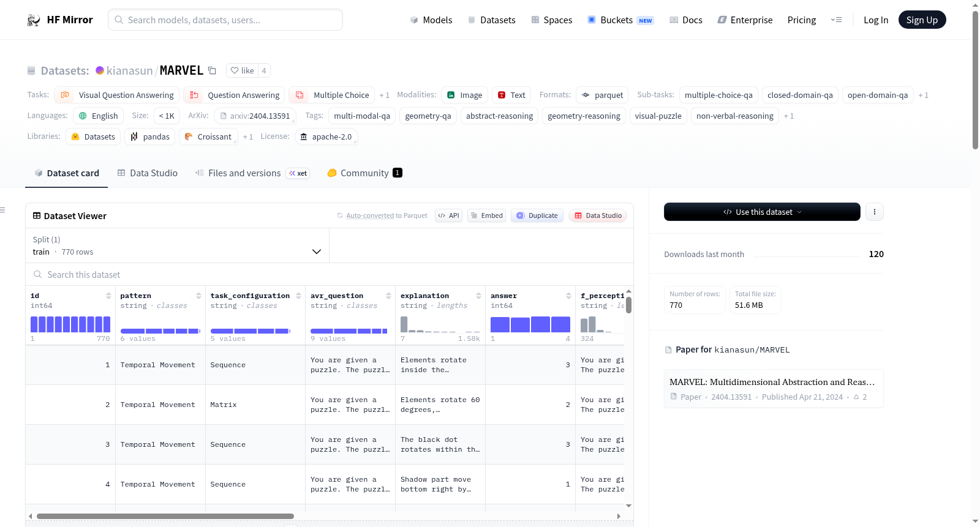The height and width of the screenshot is (527, 980).
Task: Click the English language tag
Action: click(x=98, y=116)
